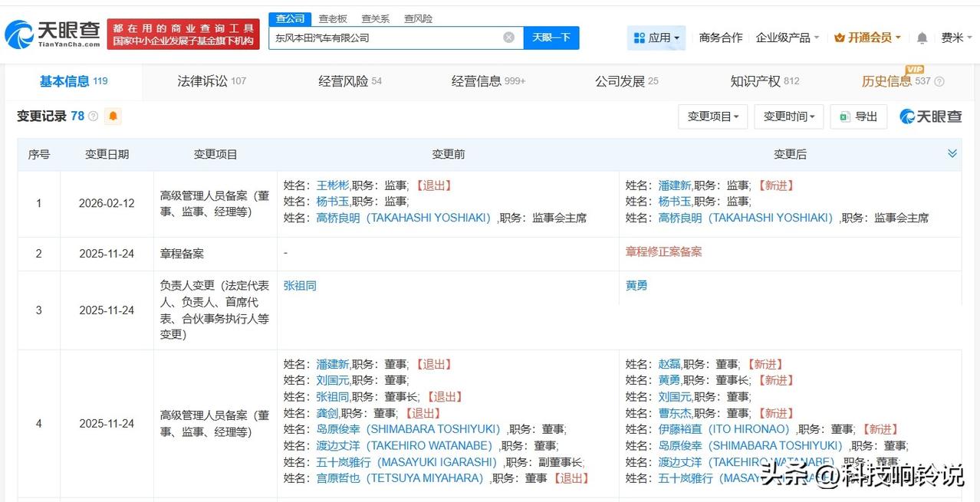Switch to the 经营风险 tab
This screenshot has height=502, width=980.
coord(350,81)
